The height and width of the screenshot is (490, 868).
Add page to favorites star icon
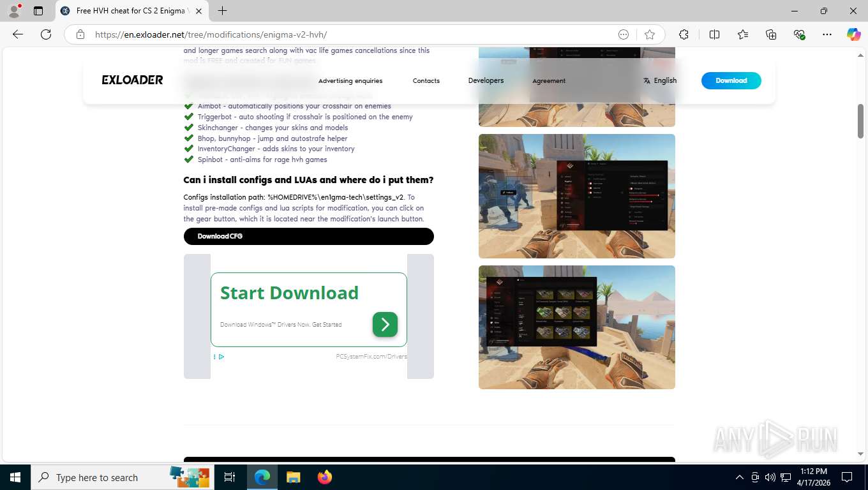pos(650,34)
